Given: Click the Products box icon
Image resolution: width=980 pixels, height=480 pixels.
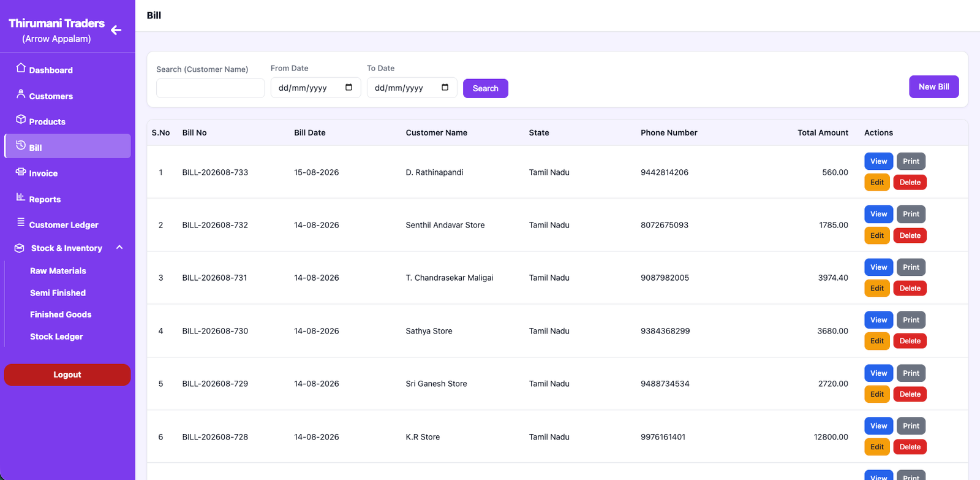Looking at the screenshot, I should [21, 120].
